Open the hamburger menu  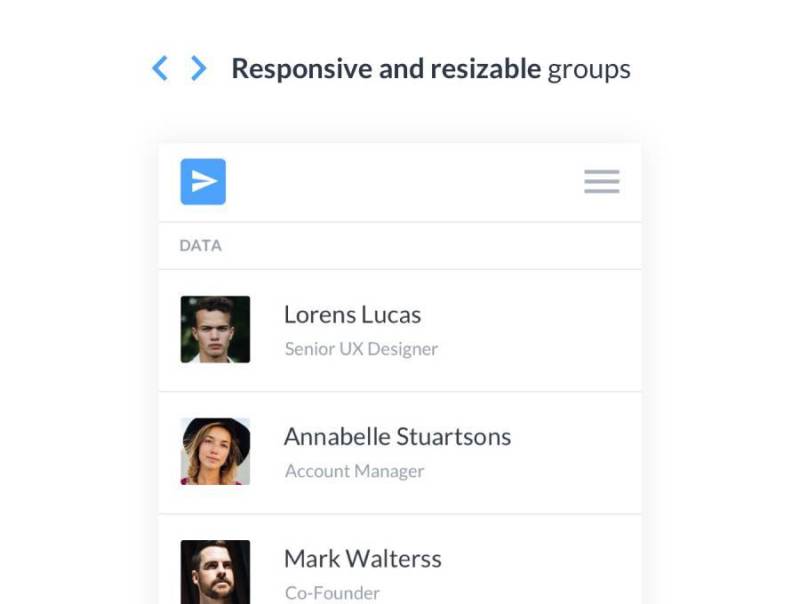pyautogui.click(x=601, y=182)
